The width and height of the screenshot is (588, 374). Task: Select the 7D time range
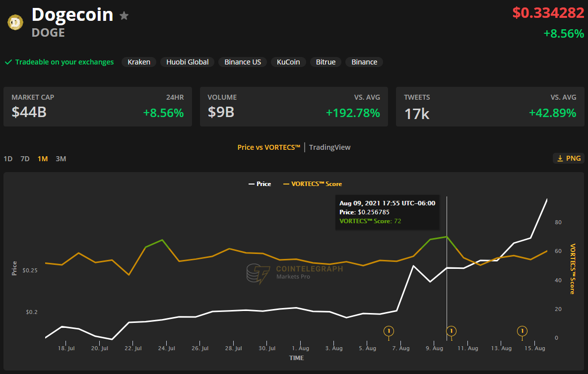tap(25, 159)
